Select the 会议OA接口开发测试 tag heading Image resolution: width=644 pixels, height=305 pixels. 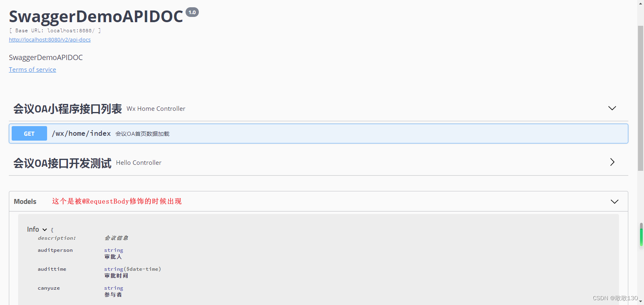tap(62, 163)
